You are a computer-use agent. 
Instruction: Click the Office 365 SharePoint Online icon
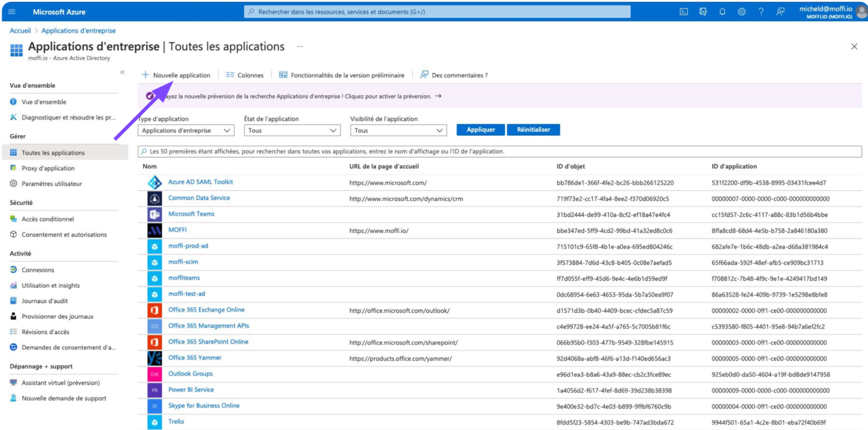155,342
